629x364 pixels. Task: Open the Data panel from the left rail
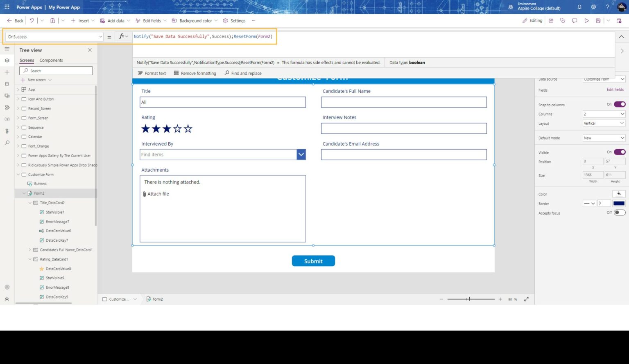7,83
